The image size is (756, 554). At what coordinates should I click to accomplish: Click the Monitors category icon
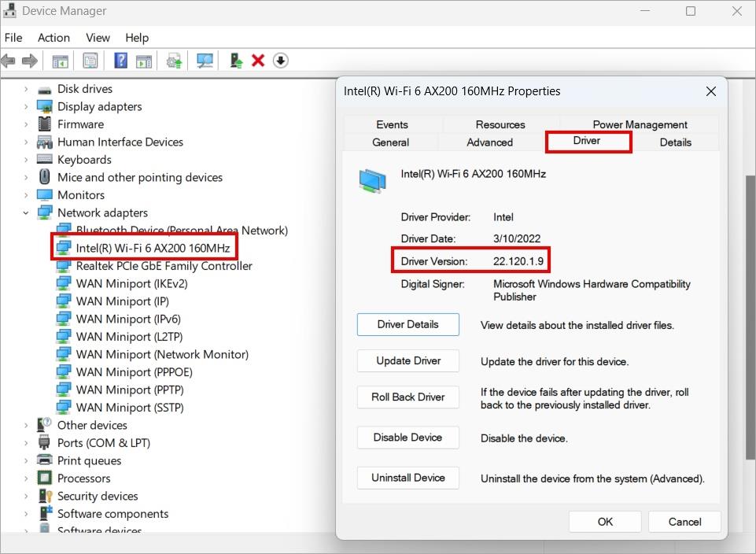44,195
